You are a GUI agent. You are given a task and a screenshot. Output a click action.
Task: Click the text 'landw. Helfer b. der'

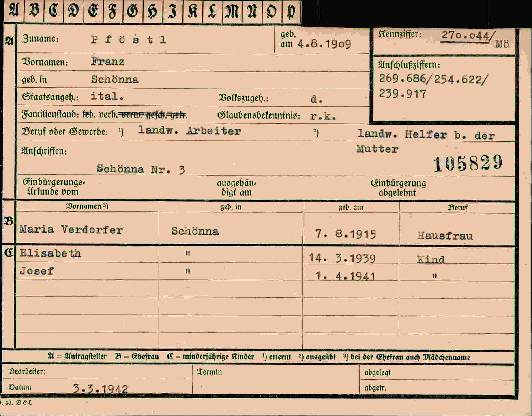click(x=426, y=135)
